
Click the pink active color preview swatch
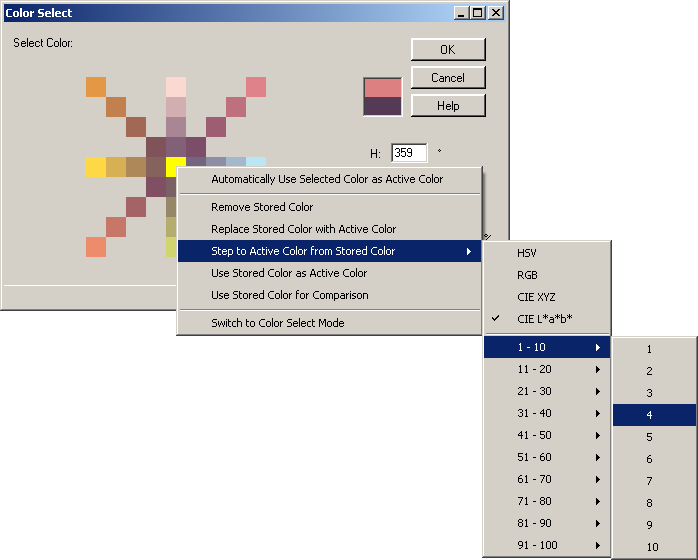pos(383,88)
